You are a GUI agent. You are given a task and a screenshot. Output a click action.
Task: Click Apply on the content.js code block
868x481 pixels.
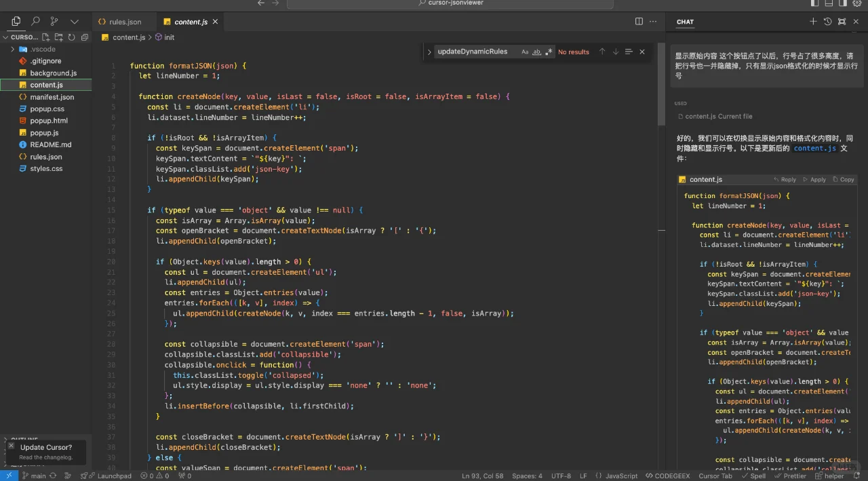point(814,180)
